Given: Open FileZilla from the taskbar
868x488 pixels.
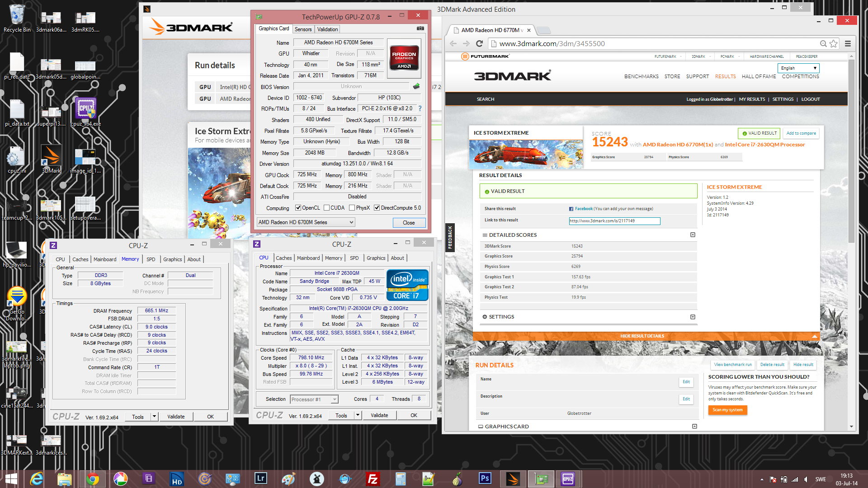Looking at the screenshot, I should click(x=373, y=479).
